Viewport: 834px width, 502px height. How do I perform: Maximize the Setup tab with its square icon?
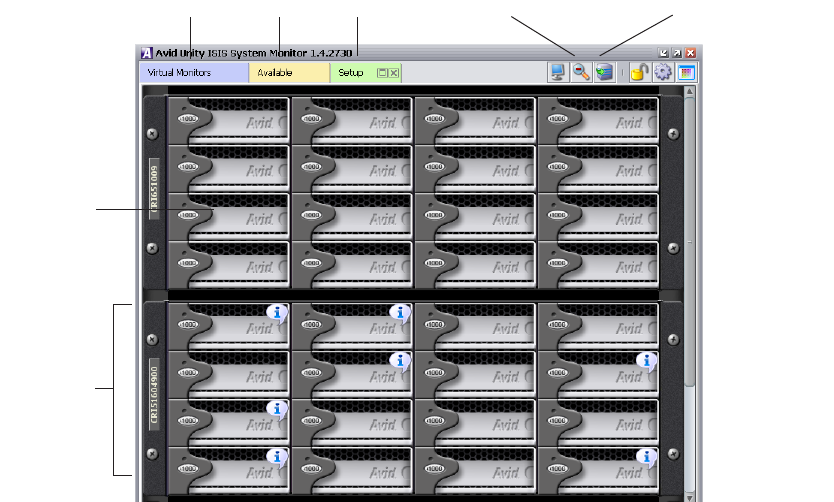click(x=382, y=73)
